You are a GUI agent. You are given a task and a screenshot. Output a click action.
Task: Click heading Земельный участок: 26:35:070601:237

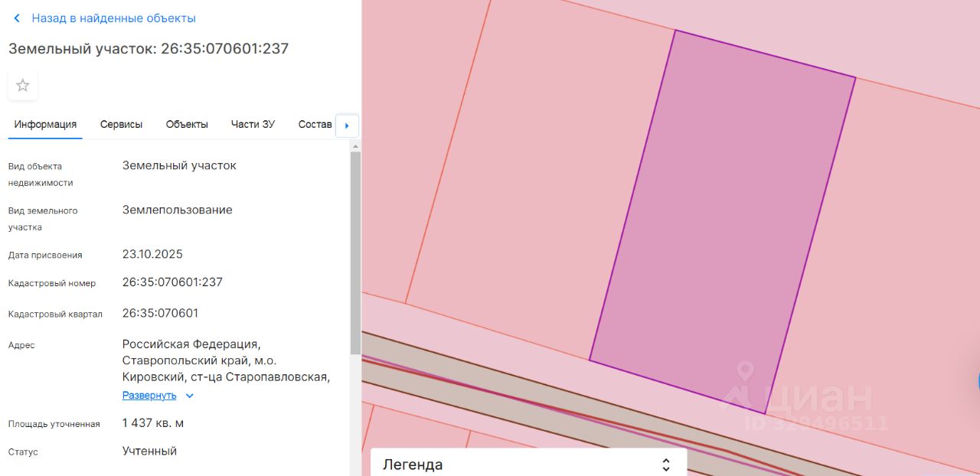(149, 48)
